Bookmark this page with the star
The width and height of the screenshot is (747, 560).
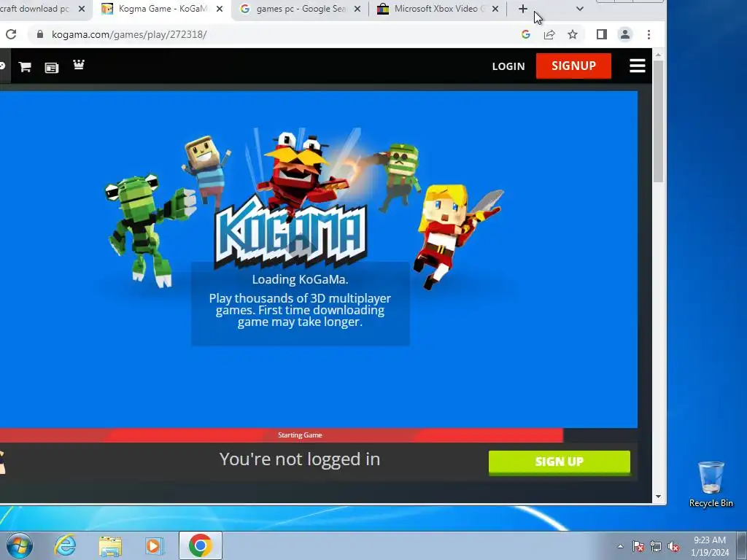tap(573, 34)
